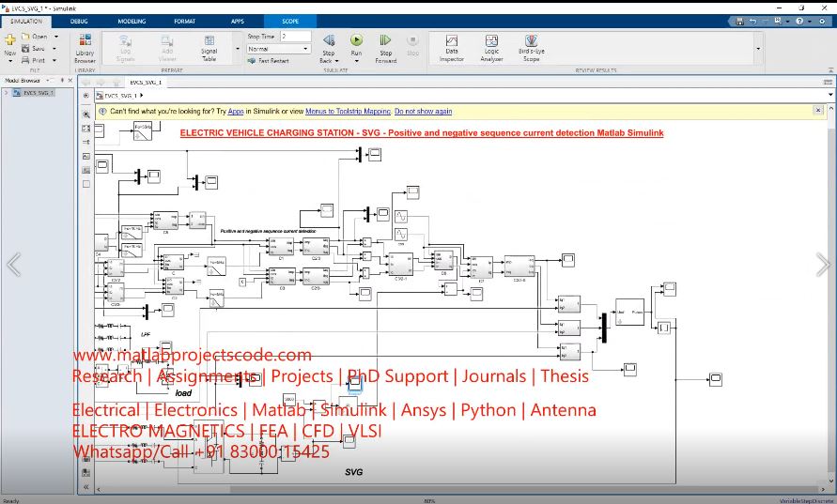Launch the Logic Analyzer
Screen dimensions: 837x504
491,46
